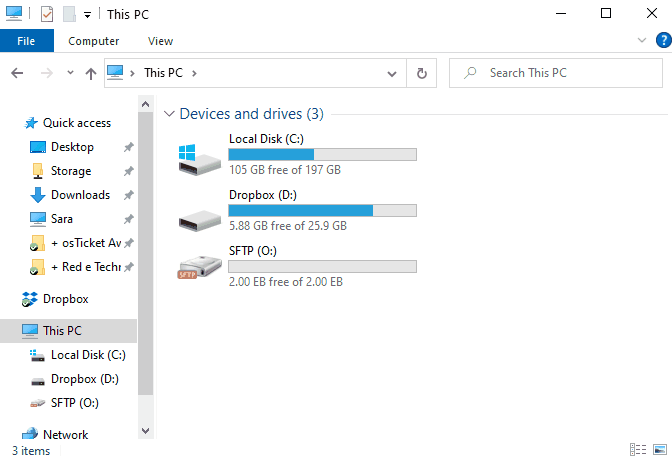Click the pin icon next to Downloads

129,195
